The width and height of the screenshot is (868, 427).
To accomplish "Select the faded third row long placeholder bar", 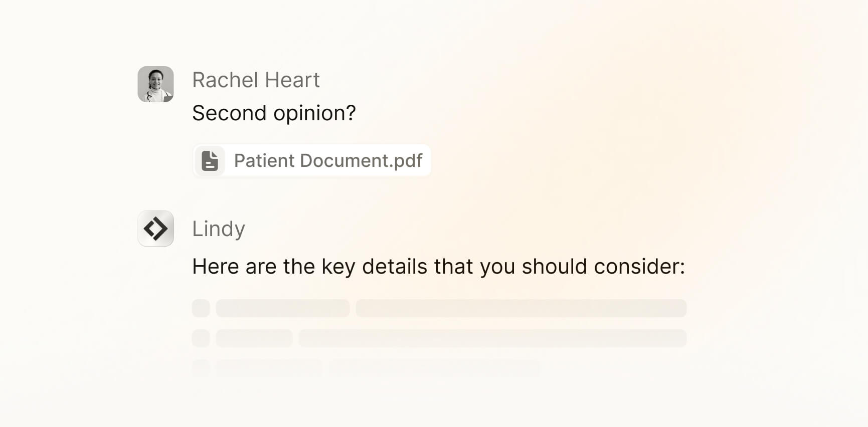I will pyautogui.click(x=434, y=368).
